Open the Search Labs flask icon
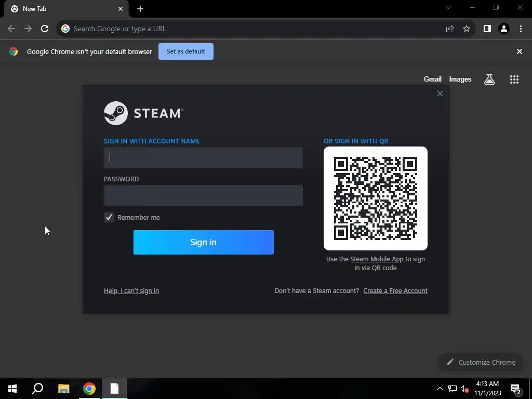Viewport: 532px width, 399px height. tap(489, 79)
